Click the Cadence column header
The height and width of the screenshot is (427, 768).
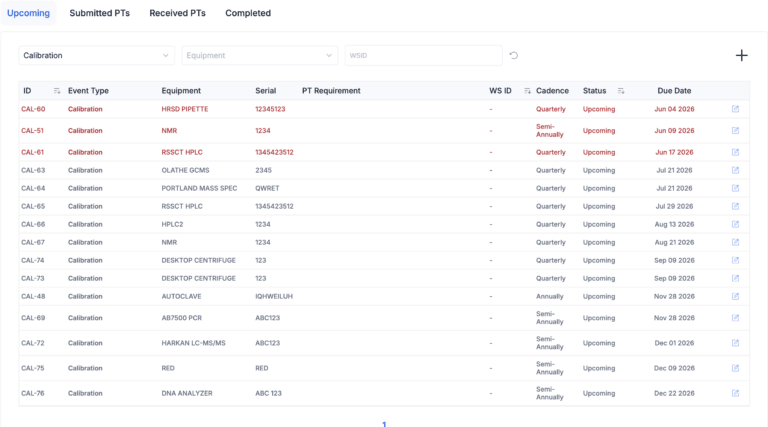click(x=552, y=91)
